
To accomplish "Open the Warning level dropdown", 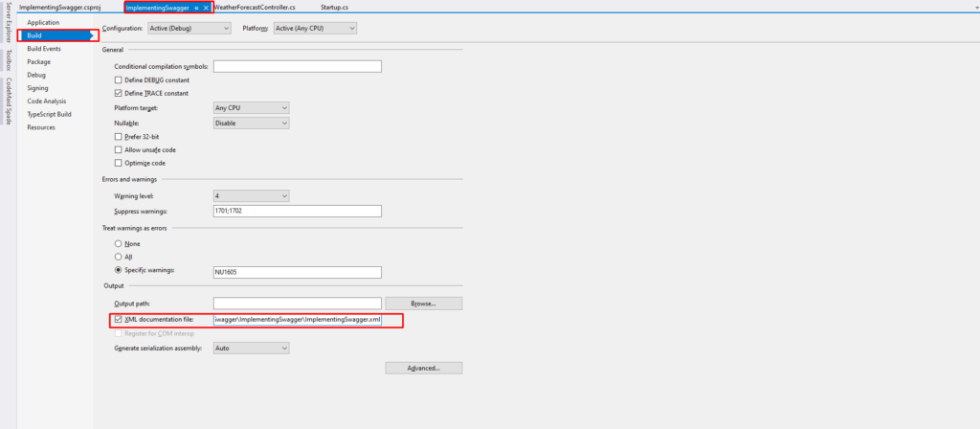I will [251, 196].
